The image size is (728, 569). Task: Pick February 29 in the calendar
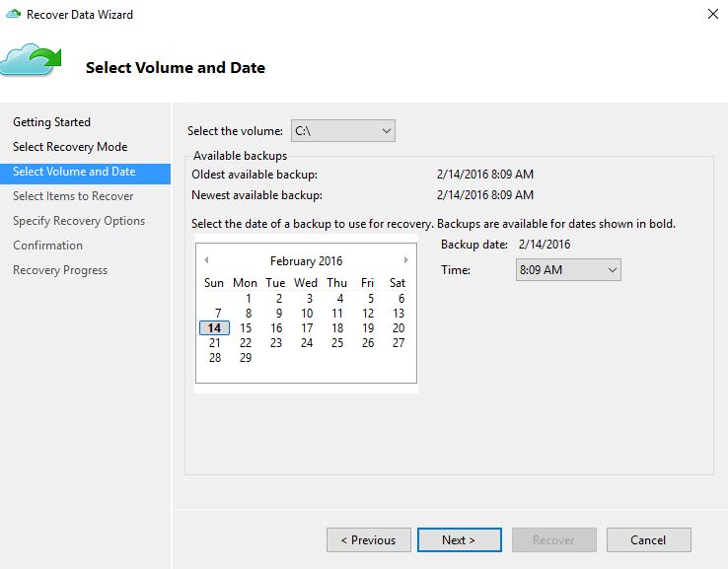click(246, 357)
